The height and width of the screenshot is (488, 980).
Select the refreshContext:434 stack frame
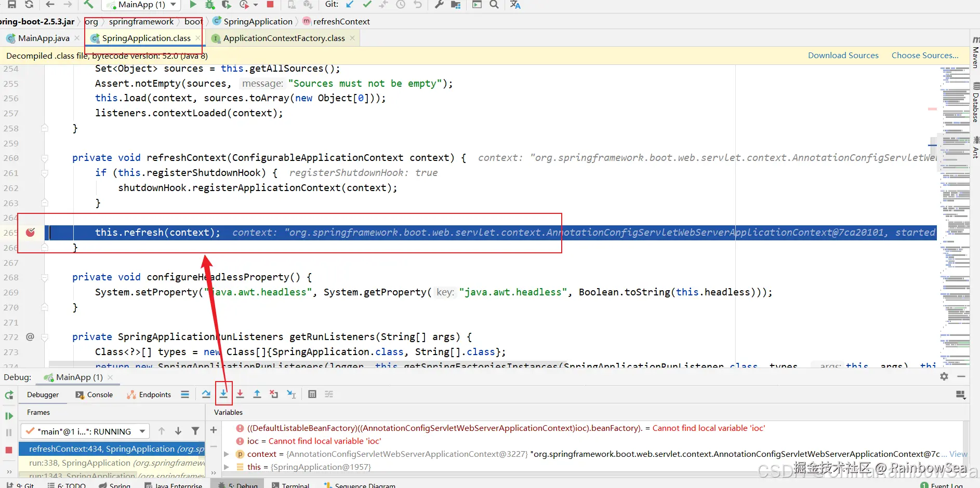(x=112, y=449)
